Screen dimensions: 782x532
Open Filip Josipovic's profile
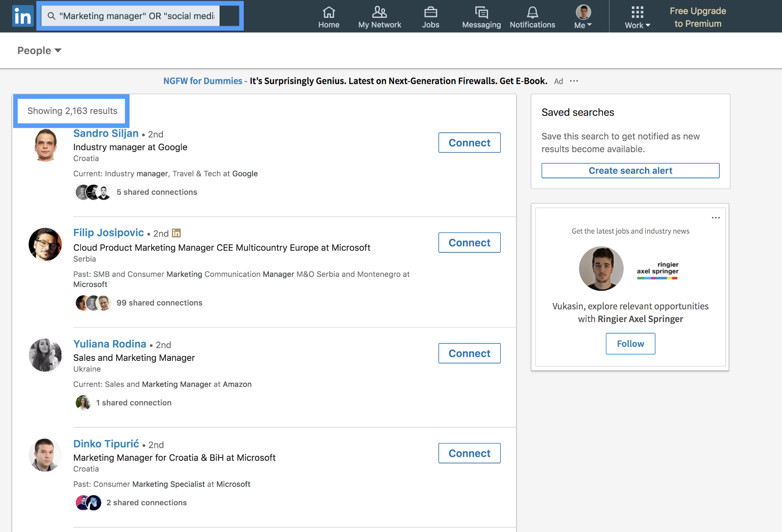click(x=108, y=232)
